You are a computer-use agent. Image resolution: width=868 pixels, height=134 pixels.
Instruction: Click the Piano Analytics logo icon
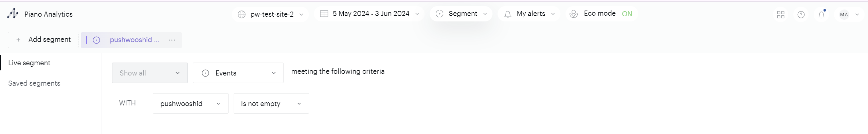(13, 14)
